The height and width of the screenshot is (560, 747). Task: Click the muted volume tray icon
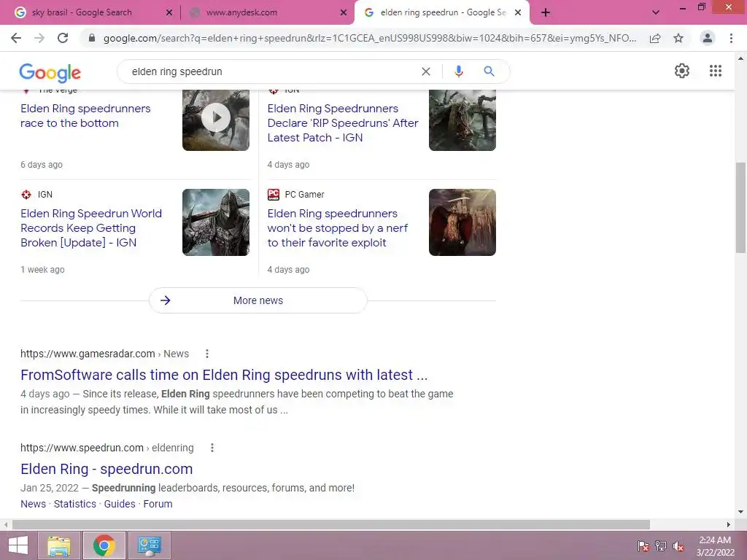click(678, 546)
